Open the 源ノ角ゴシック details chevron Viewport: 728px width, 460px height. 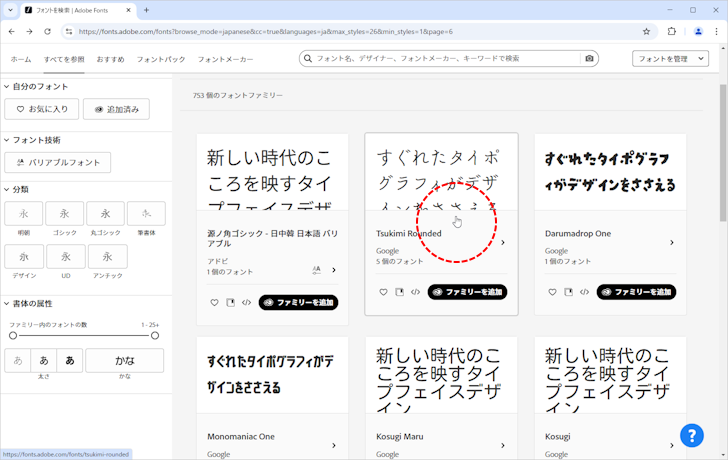[334, 270]
